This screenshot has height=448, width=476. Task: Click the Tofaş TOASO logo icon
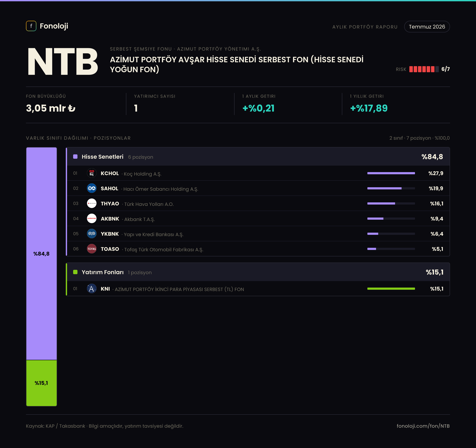pos(92,249)
